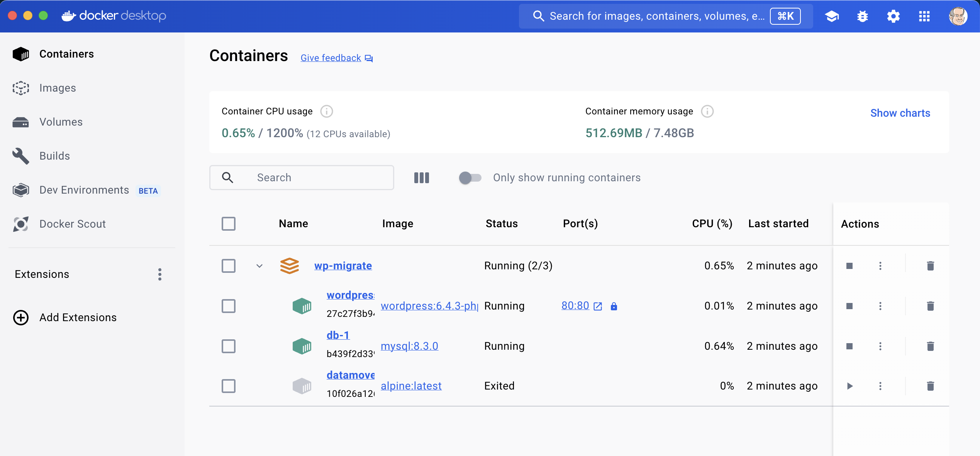Check the db-1 container row checkbox
This screenshot has height=456, width=980.
click(229, 346)
